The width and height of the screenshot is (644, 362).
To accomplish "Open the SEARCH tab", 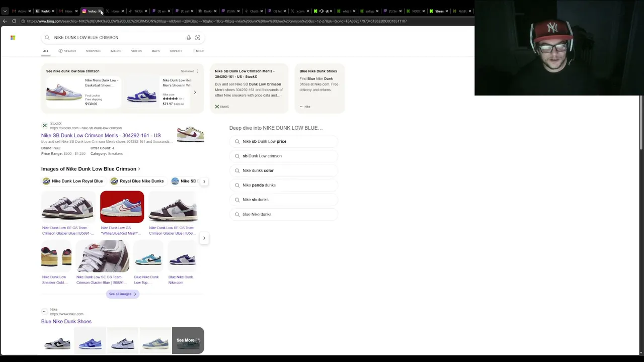I will (67, 51).
